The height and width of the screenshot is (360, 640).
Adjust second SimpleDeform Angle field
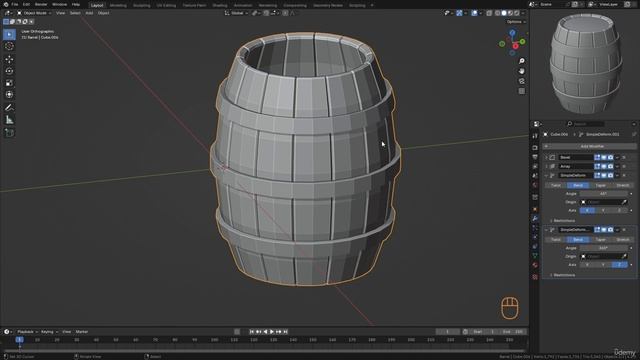click(x=604, y=248)
